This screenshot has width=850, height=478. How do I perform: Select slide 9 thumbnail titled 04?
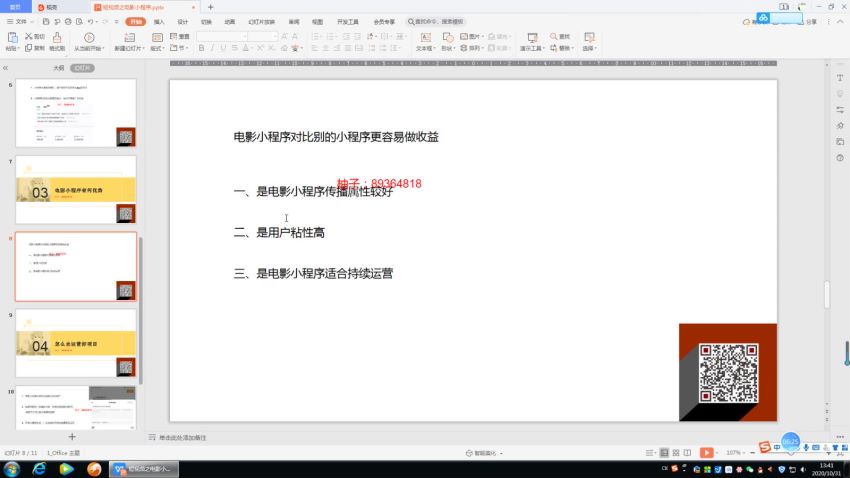click(x=76, y=343)
